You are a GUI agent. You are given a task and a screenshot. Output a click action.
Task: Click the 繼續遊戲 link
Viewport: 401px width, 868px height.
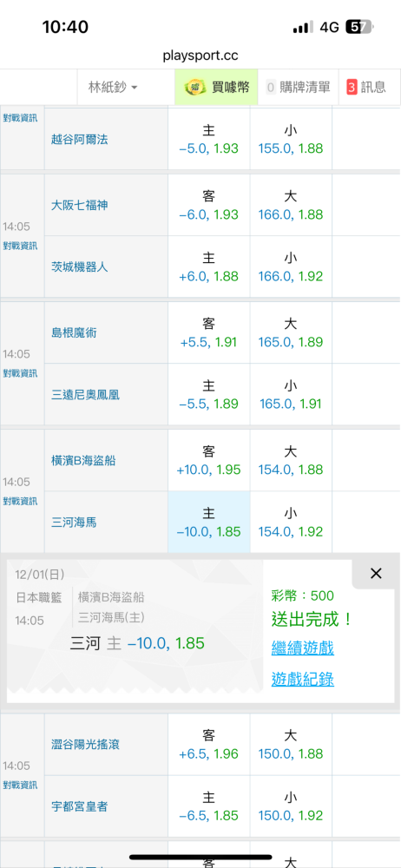coord(302,648)
